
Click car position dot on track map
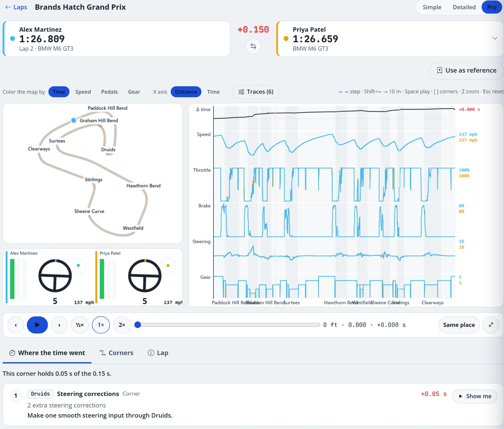coord(74,120)
